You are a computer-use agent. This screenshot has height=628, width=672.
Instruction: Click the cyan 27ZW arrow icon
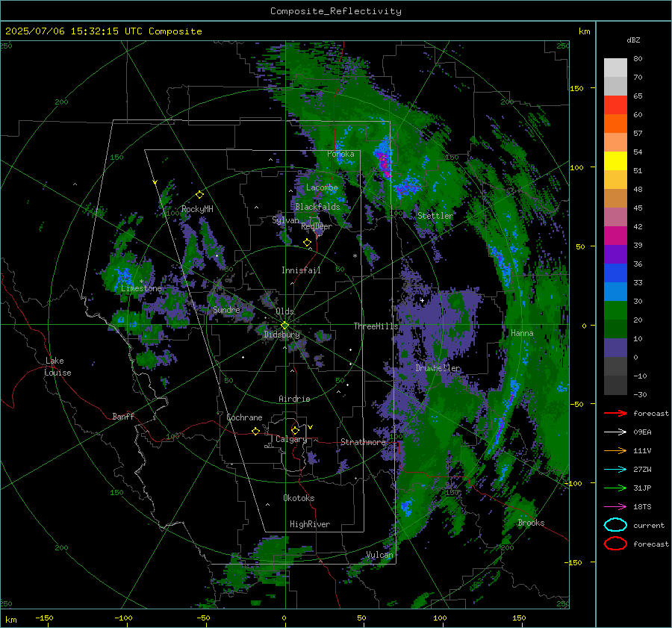(615, 470)
